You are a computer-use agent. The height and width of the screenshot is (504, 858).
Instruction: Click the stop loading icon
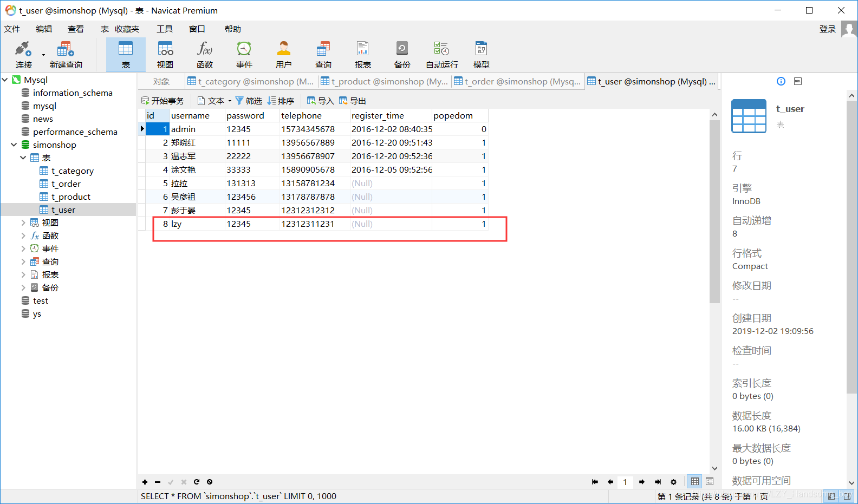click(x=210, y=482)
